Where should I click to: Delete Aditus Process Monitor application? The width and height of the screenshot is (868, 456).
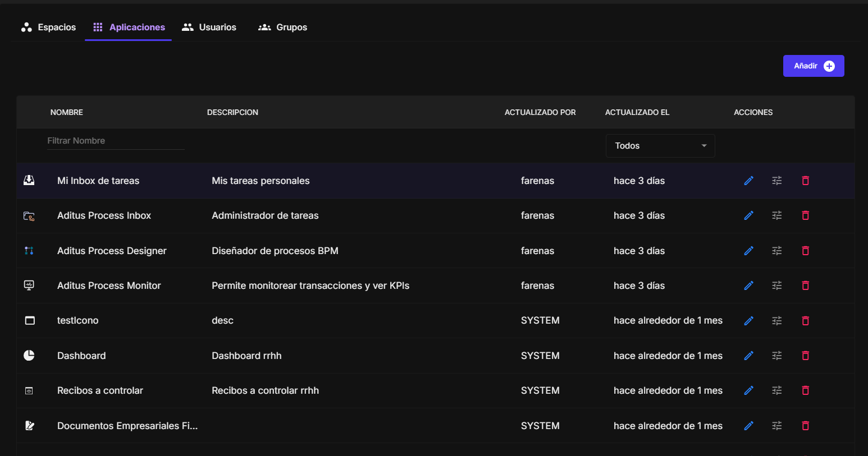(x=806, y=285)
